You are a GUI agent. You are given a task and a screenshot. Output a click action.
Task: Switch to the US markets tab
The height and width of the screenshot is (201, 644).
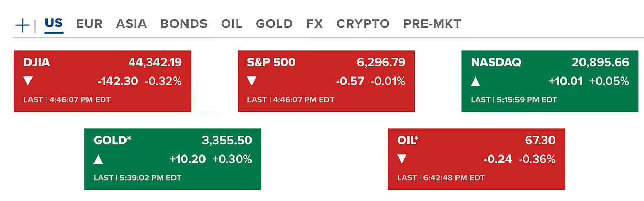(x=54, y=24)
